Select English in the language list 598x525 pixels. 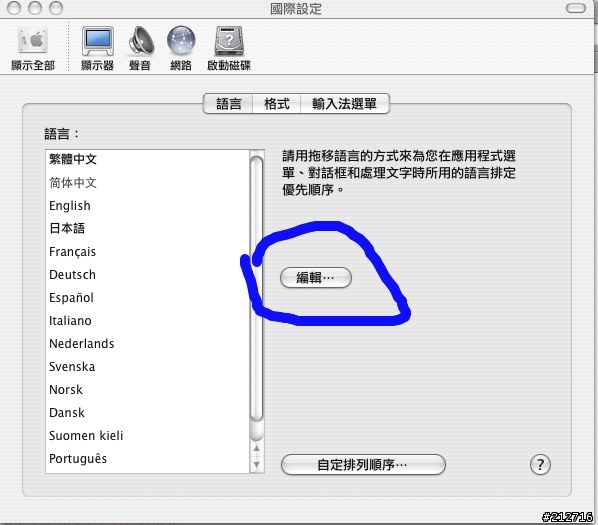coord(147,206)
